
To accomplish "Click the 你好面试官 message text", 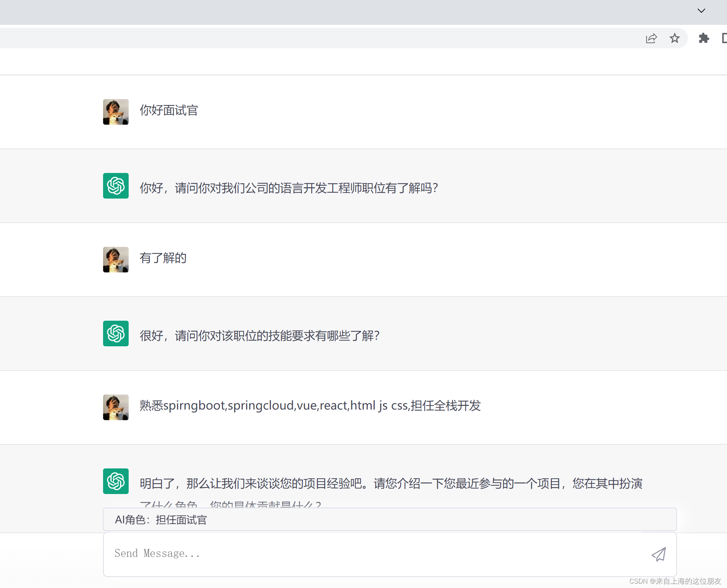I will click(169, 110).
